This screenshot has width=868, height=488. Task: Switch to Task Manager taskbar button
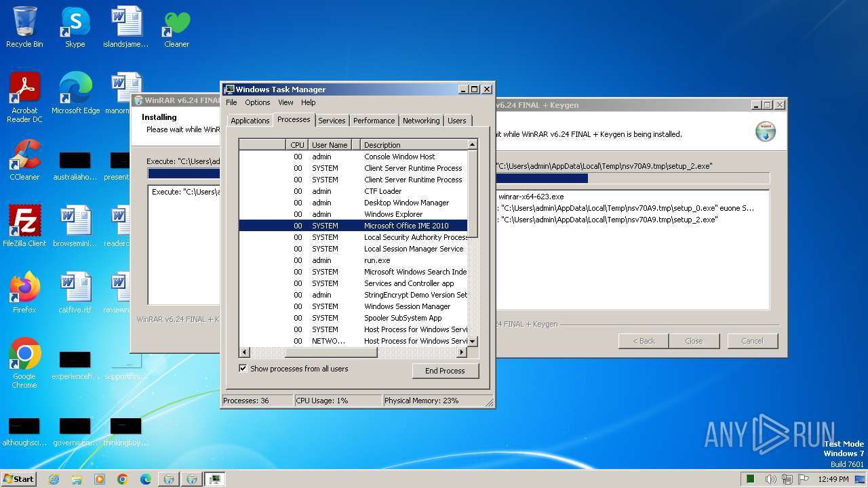(214, 479)
